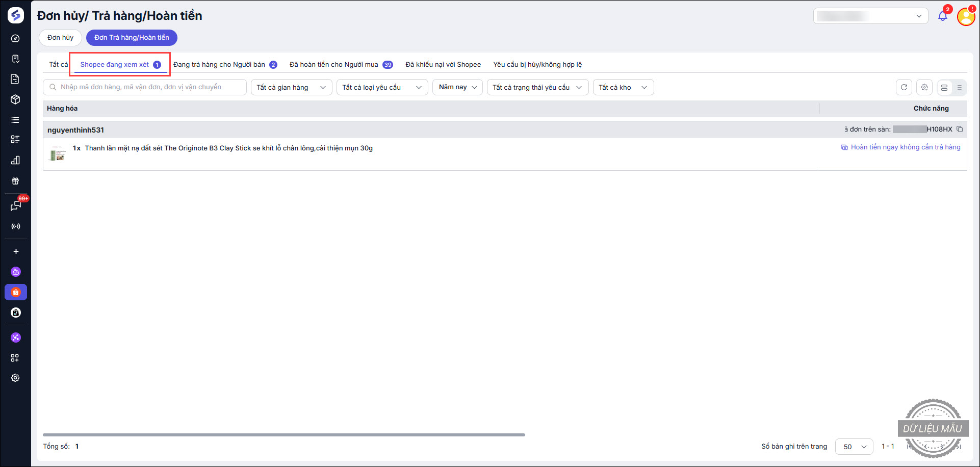The height and width of the screenshot is (467, 980).
Task: Switch to "Shopee đang xem xét" tab
Action: tap(120, 64)
